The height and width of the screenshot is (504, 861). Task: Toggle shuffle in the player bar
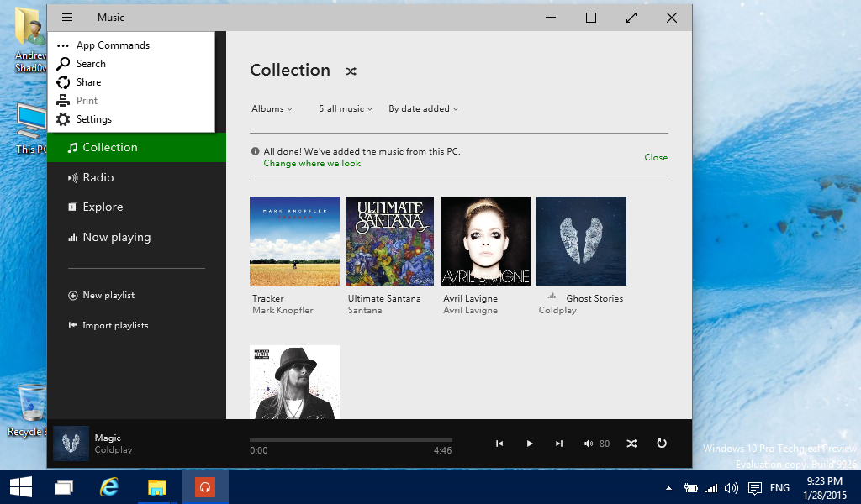coord(632,444)
